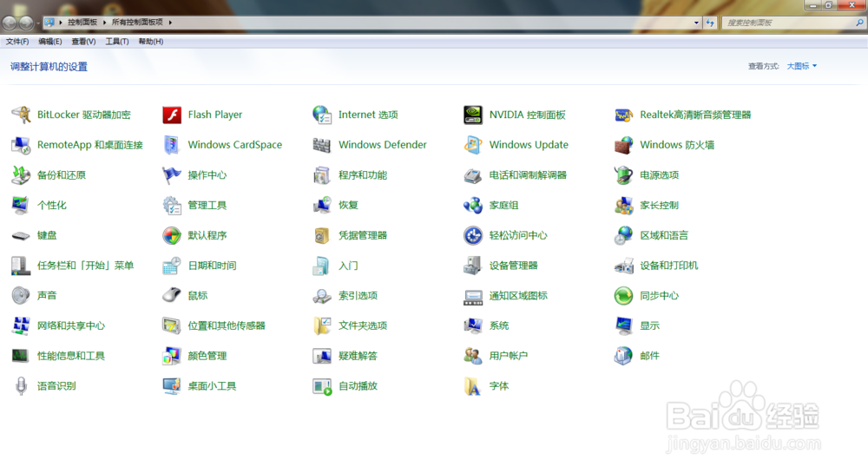The width and height of the screenshot is (868, 473).
Task: Open 备份和还原 icon
Action: click(21, 174)
